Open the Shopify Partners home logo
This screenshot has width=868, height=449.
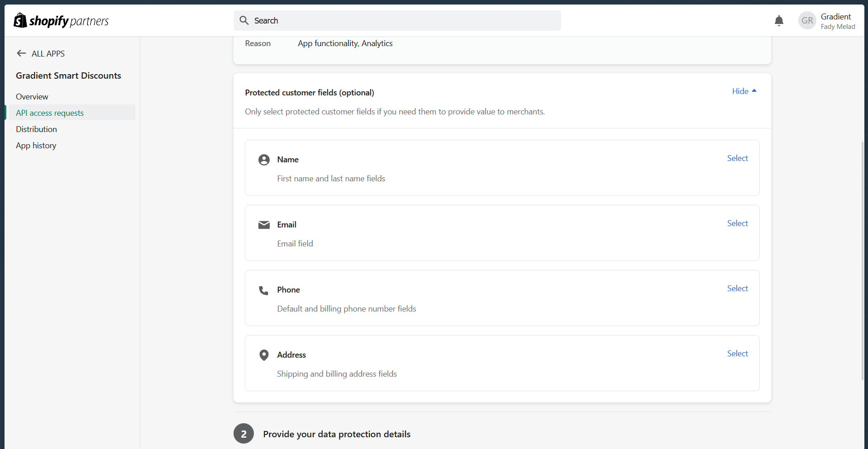(x=61, y=21)
